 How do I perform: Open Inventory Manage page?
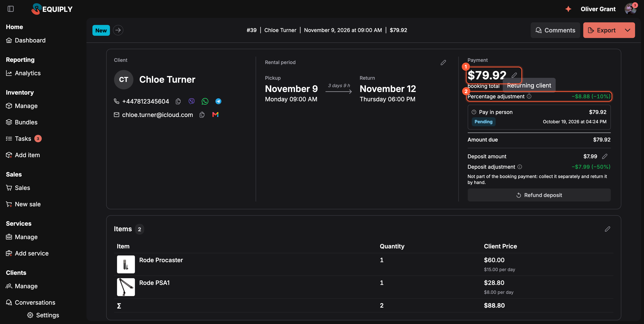click(x=22, y=106)
